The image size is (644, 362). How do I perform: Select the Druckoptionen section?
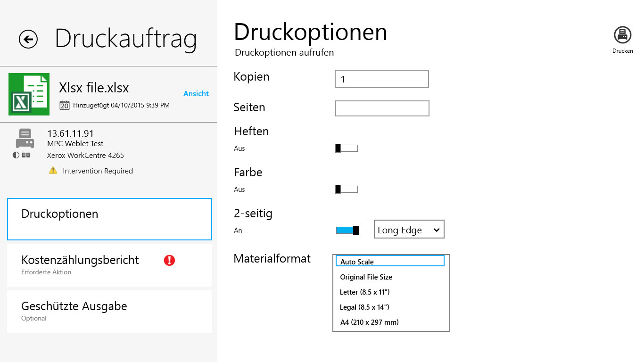(109, 219)
